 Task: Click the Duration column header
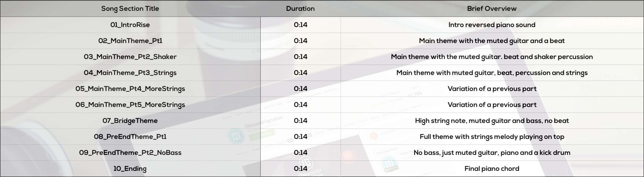[x=300, y=9]
